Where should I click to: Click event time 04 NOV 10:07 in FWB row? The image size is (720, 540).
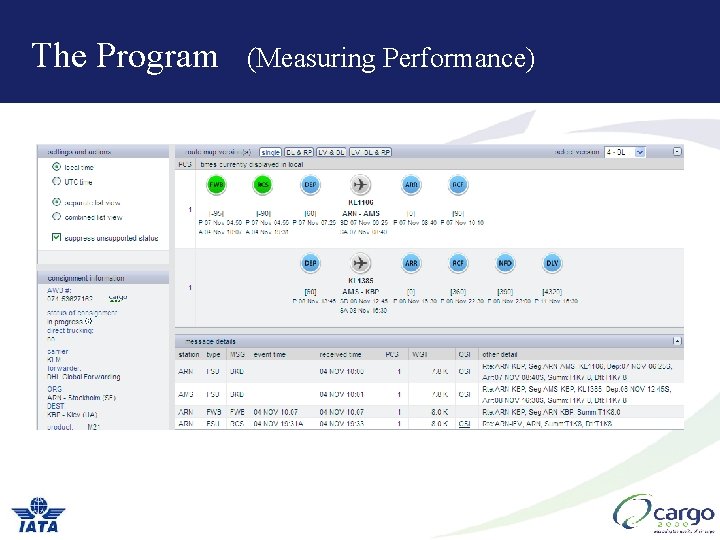(x=276, y=412)
